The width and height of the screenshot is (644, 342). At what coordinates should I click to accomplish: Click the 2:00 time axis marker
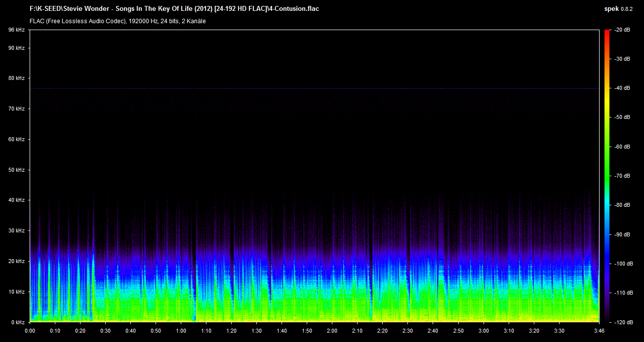click(332, 331)
